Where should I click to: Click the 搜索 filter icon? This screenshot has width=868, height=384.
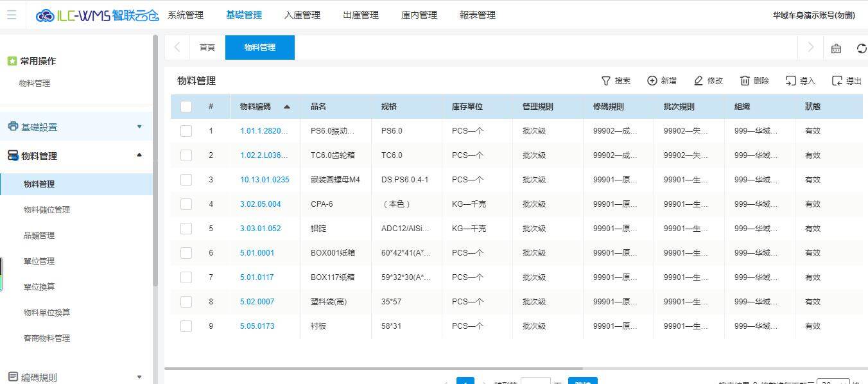tap(605, 81)
